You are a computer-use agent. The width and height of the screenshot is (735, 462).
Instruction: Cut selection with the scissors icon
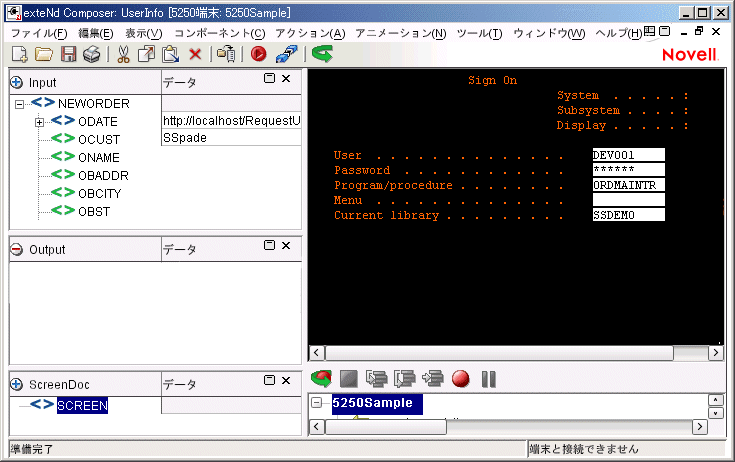click(123, 54)
